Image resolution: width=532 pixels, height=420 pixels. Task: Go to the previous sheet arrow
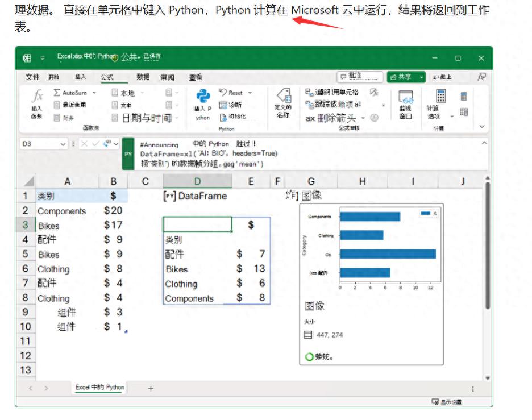31,388
